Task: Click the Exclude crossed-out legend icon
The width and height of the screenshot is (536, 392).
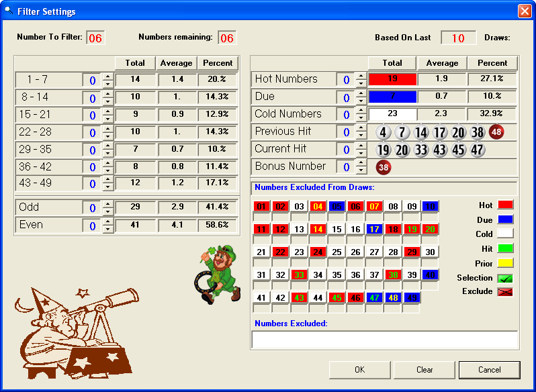Action: tap(504, 292)
